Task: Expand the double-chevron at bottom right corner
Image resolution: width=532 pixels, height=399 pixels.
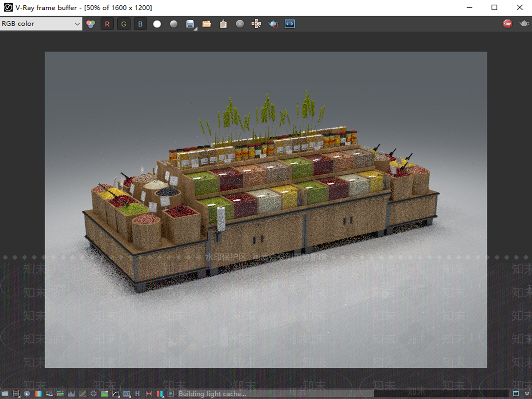Action: (527, 394)
